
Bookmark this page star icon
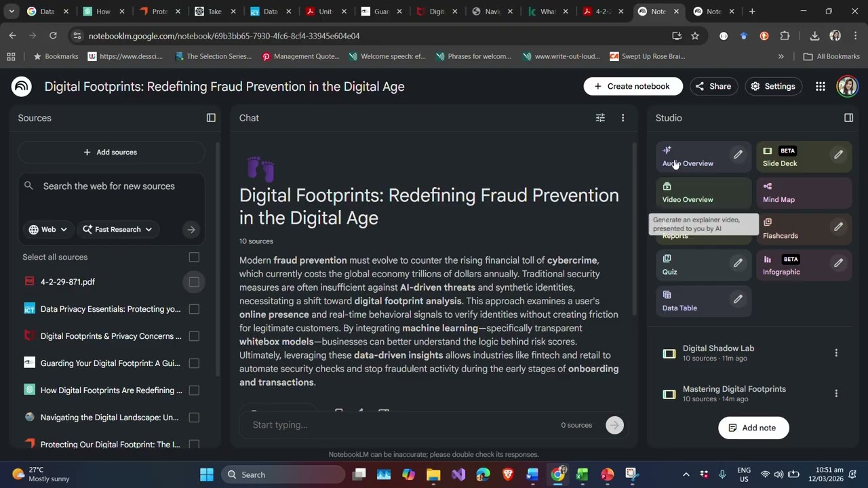tap(695, 36)
